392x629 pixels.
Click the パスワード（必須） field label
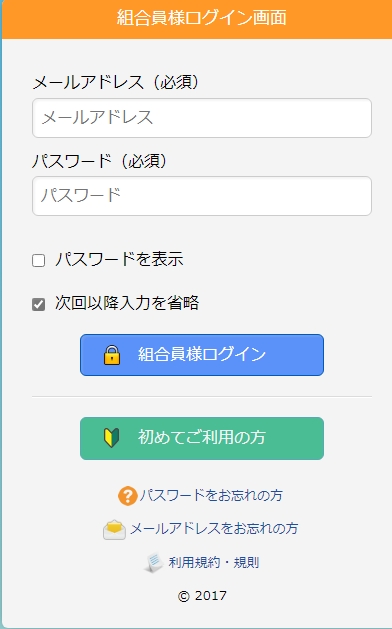100,161
